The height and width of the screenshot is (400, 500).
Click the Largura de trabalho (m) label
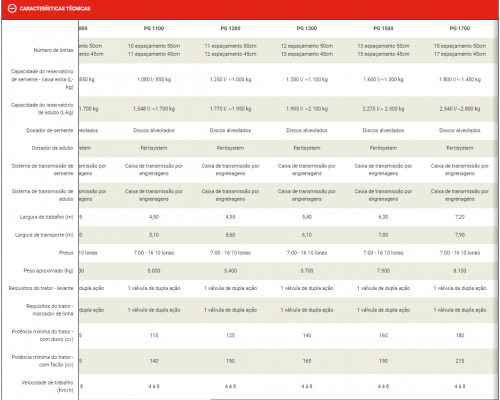pos(46,217)
